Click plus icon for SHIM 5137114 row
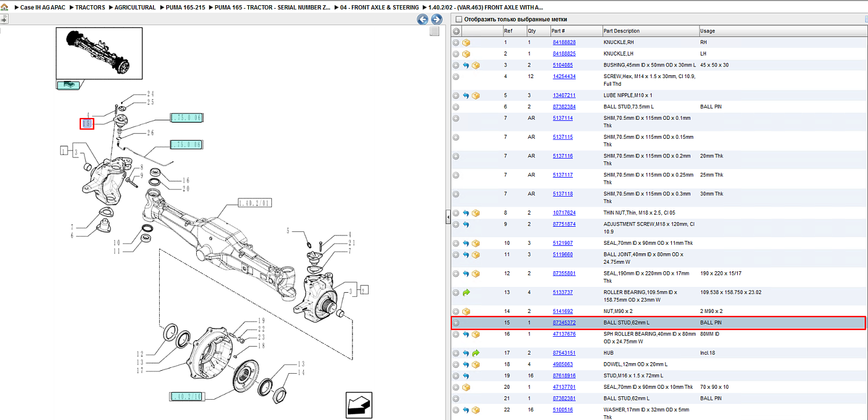The height and width of the screenshot is (420, 868). point(456,118)
